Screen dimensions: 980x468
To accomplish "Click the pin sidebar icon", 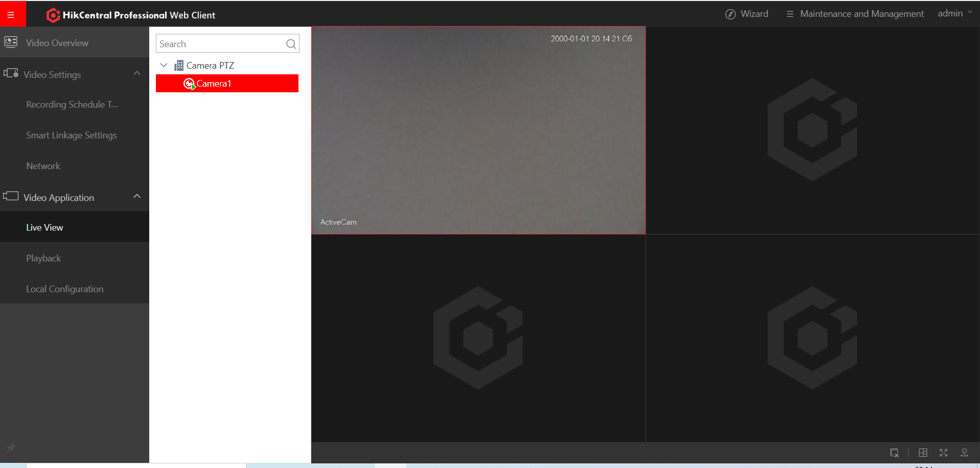I will 11,447.
